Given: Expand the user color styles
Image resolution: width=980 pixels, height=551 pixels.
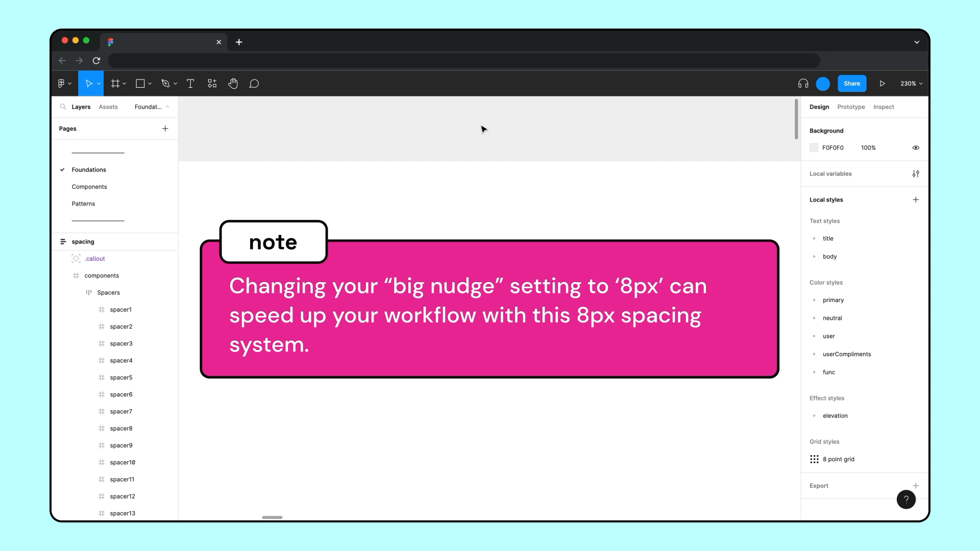Looking at the screenshot, I should (x=814, y=336).
